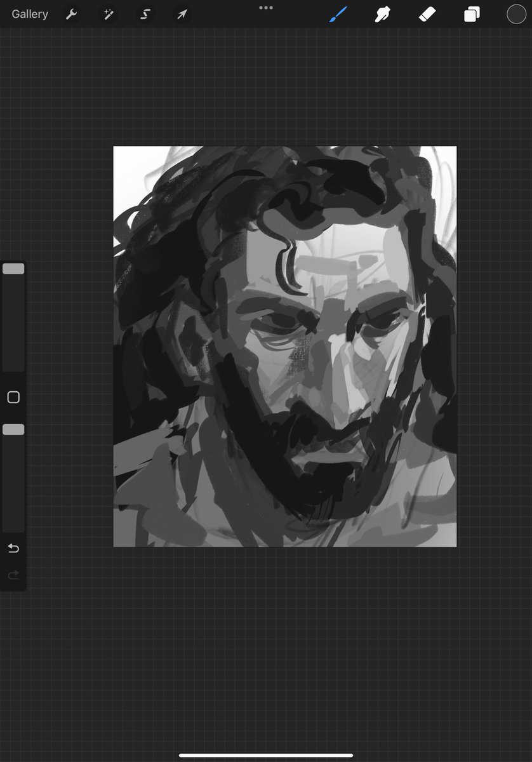The width and height of the screenshot is (532, 762).
Task: Click the brush size slider handle
Action: point(13,269)
